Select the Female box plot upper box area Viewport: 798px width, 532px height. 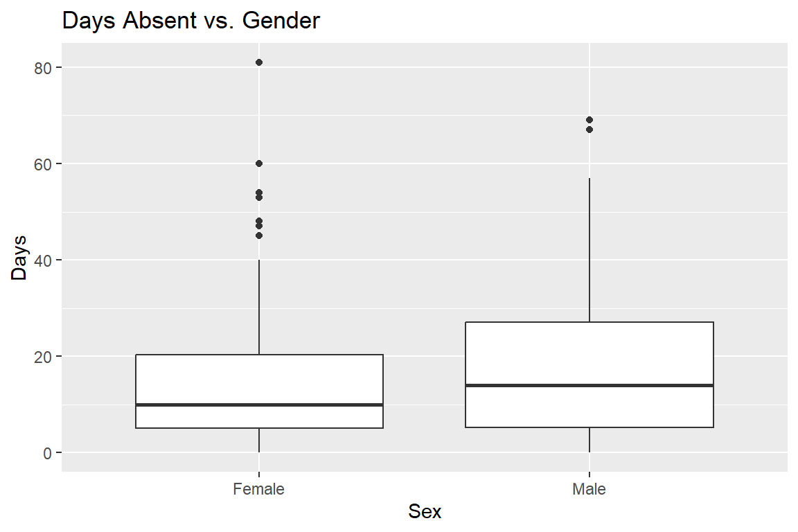260,380
